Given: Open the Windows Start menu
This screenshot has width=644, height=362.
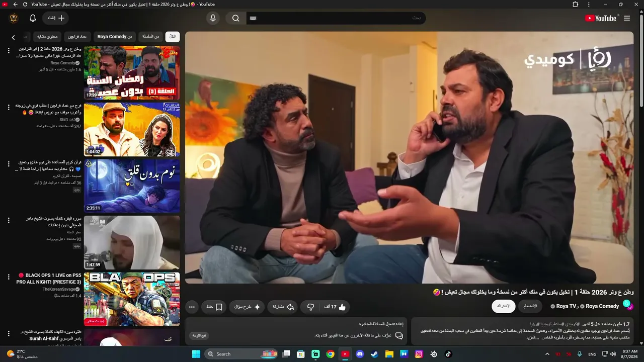Looking at the screenshot, I should click(x=196, y=354).
